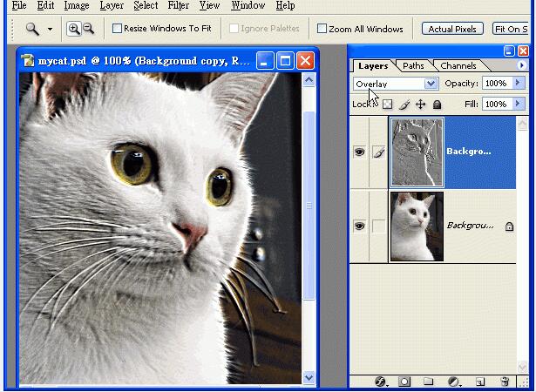The image size is (536, 392).
Task: Toggle Lock image pixels brush icon
Action: click(x=404, y=105)
